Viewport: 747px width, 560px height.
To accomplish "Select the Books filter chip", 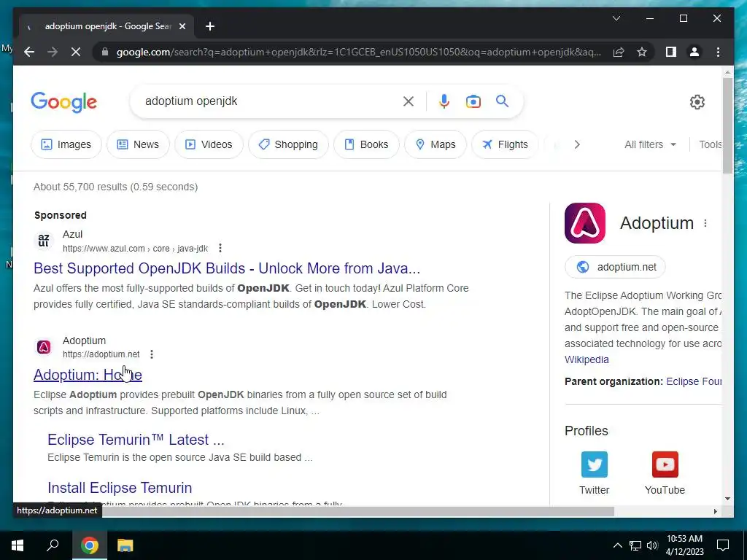I will pos(366,144).
